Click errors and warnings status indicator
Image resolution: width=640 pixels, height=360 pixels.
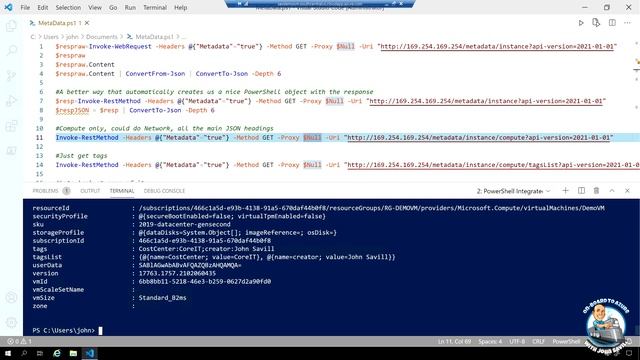(x=19, y=341)
